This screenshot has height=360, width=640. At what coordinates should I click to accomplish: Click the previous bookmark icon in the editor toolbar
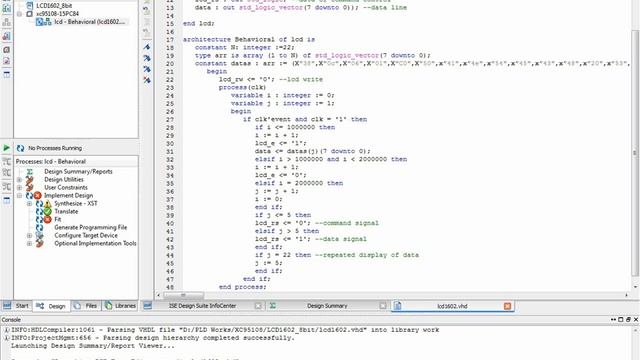pos(147,69)
